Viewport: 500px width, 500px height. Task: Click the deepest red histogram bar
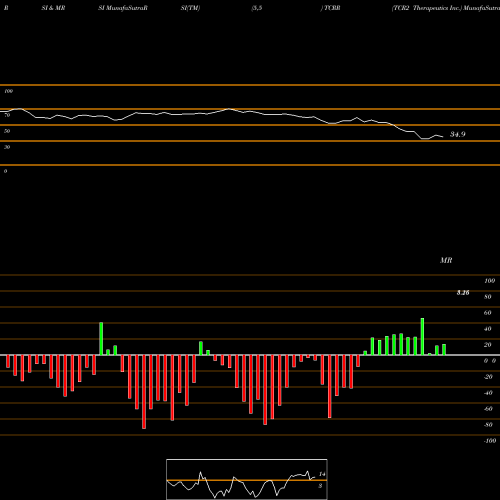click(144, 392)
